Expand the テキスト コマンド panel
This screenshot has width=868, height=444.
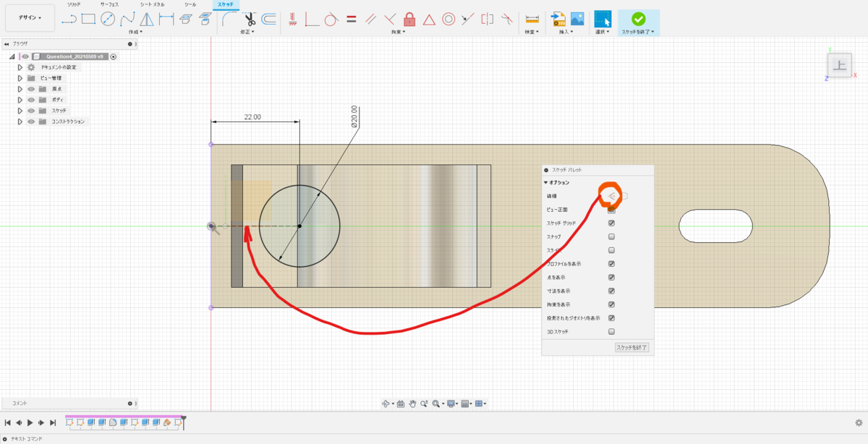(x=6, y=438)
